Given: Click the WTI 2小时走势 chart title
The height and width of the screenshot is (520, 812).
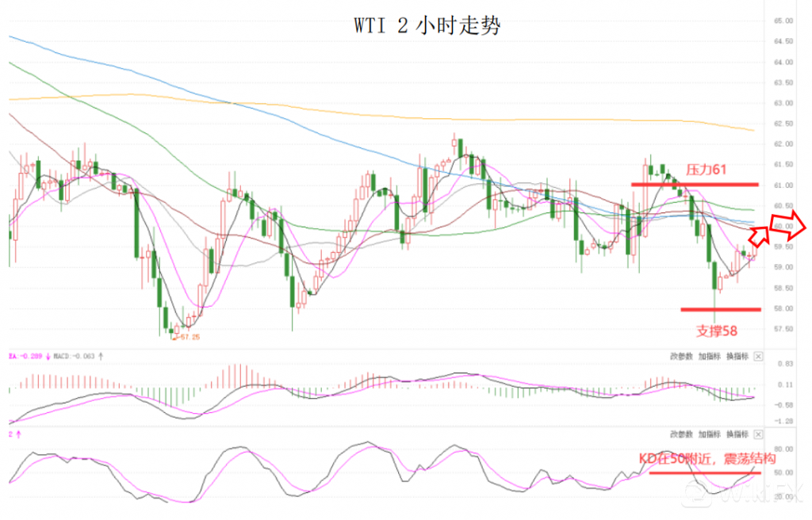Looking at the screenshot, I should (427, 26).
